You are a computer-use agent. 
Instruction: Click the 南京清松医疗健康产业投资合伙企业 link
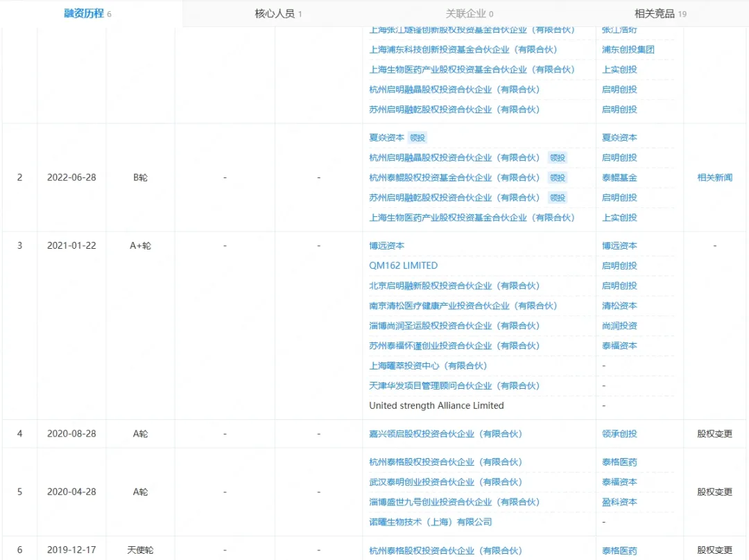pos(463,306)
